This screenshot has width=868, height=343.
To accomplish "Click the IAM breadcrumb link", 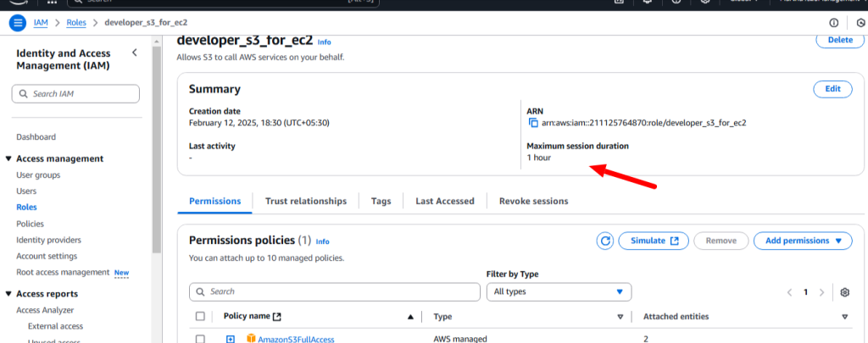I will tap(41, 23).
